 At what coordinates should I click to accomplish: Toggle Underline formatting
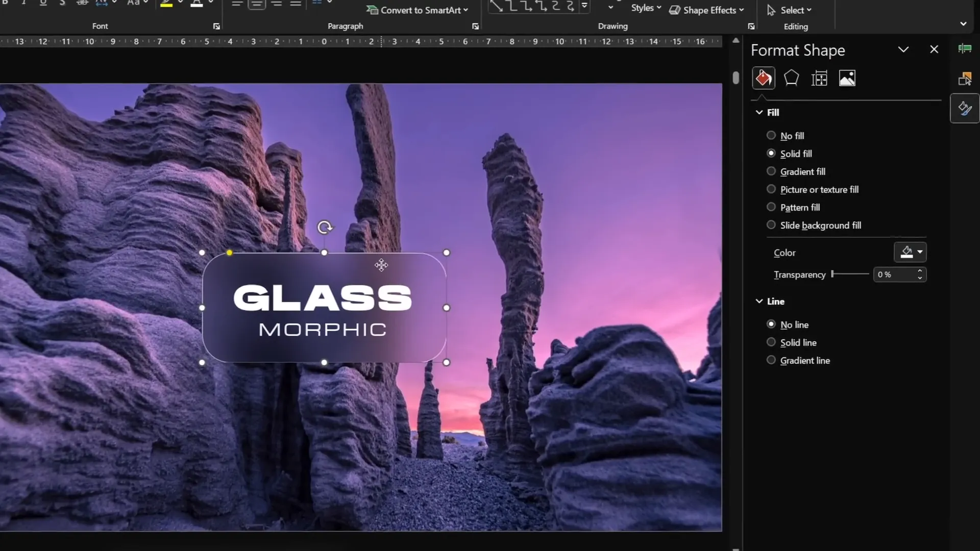tap(43, 3)
